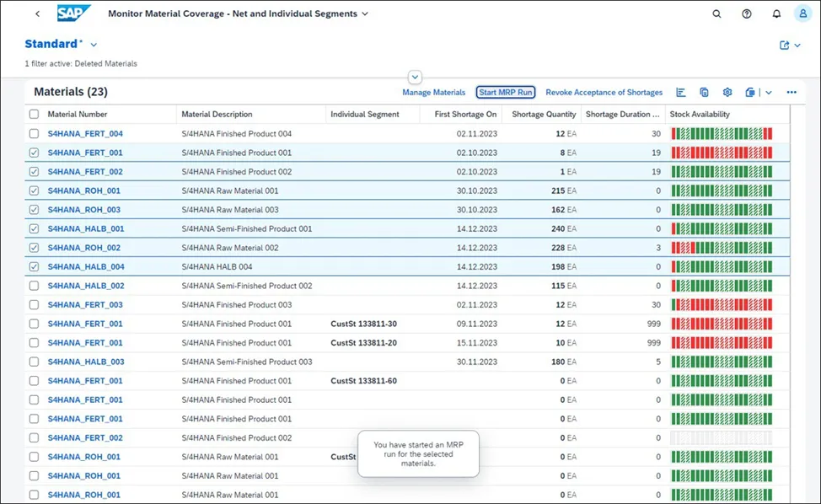Go back using the header back arrow
This screenshot has height=504, width=821.
point(37,13)
